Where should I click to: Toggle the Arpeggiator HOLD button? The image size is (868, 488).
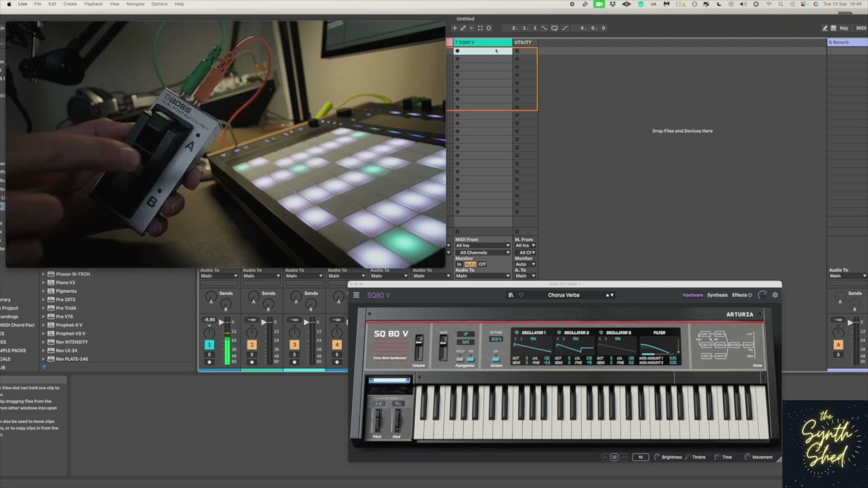460,359
